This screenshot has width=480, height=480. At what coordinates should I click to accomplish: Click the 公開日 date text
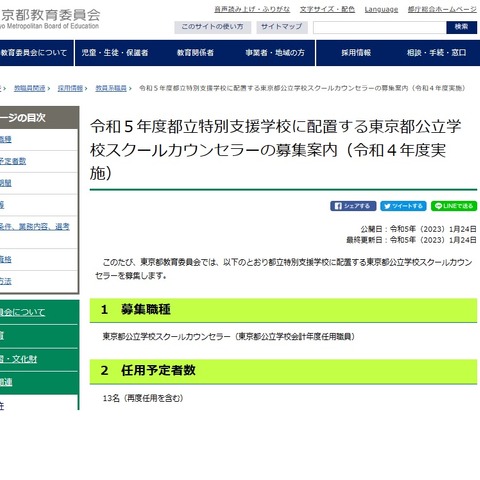[x=418, y=229]
